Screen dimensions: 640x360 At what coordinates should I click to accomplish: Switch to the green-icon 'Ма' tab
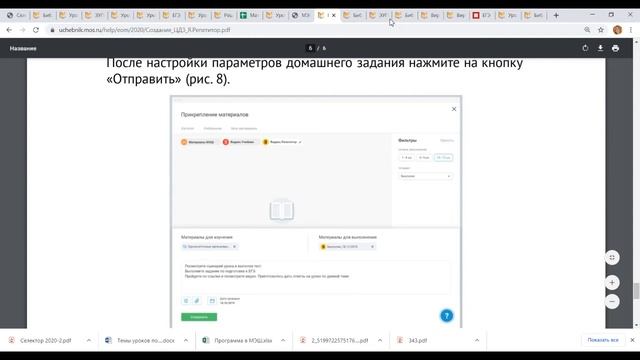coord(249,15)
